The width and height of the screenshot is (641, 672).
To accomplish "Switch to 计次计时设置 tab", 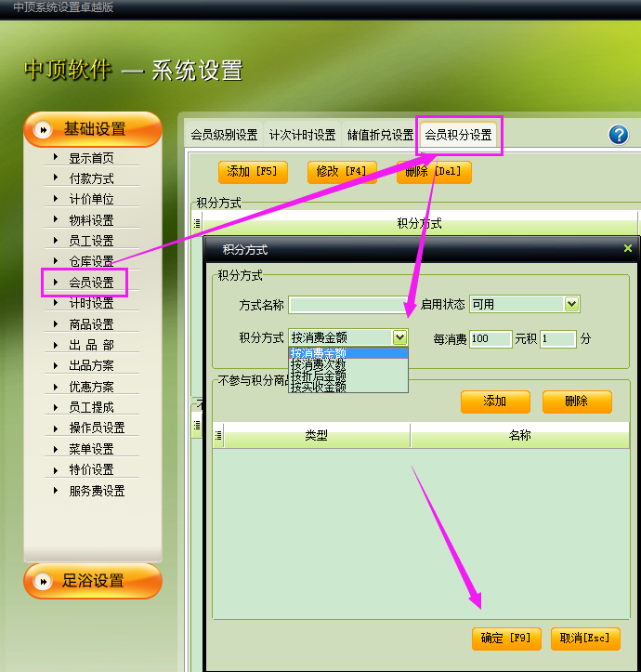I will pyautogui.click(x=302, y=135).
